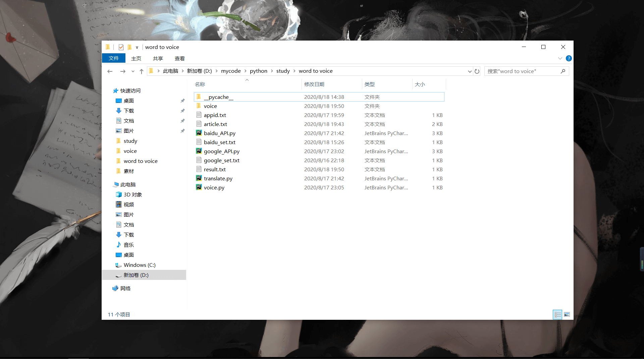Image resolution: width=644 pixels, height=359 pixels.
Task: Open the 共享 ribbon tab
Action: pos(158,58)
